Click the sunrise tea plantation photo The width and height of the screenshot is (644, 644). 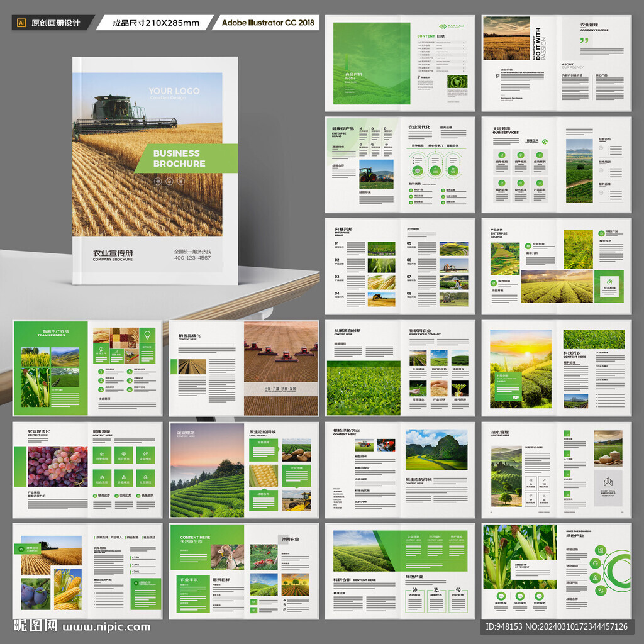tap(520, 369)
